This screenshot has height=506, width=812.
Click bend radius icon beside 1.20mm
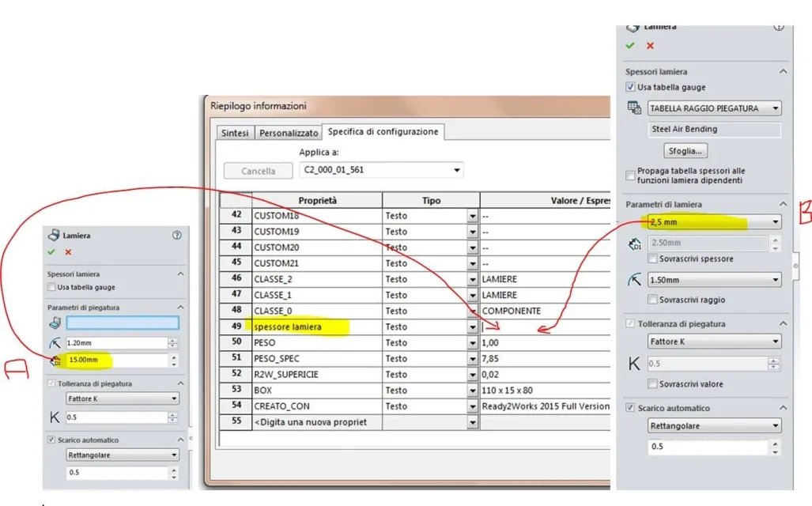(x=55, y=343)
